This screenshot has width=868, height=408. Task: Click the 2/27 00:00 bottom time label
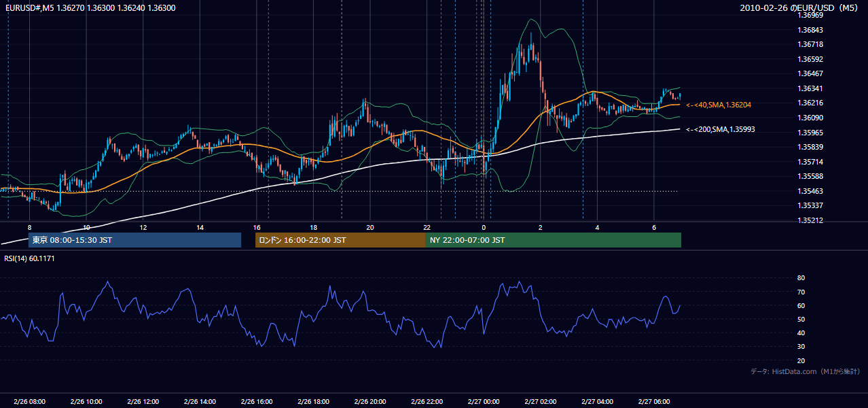pos(484,402)
